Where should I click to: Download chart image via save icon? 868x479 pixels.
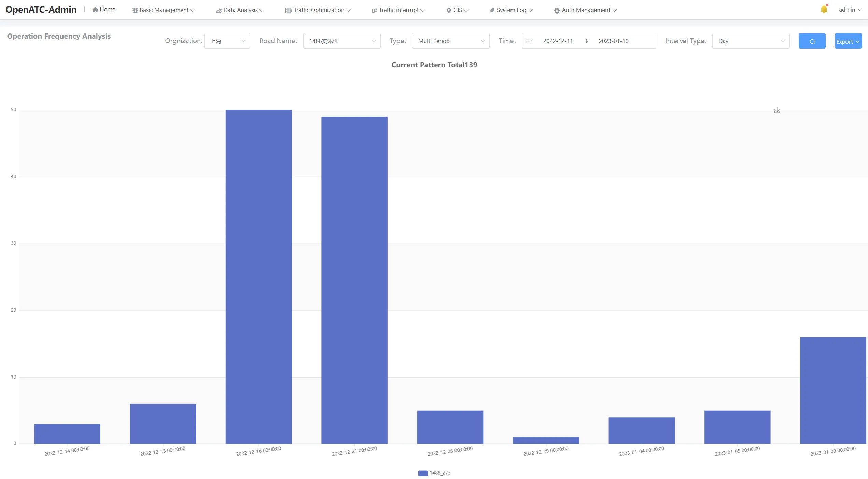click(x=777, y=110)
